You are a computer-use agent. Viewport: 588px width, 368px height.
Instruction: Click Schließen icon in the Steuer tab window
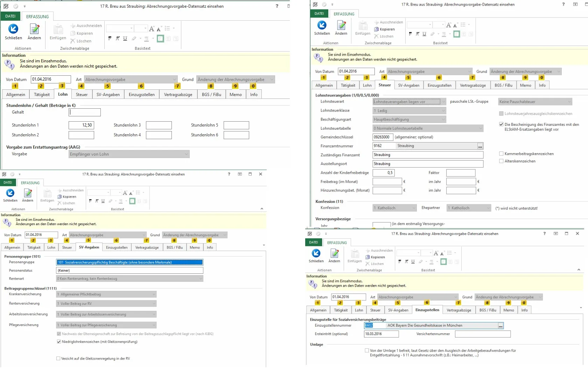322,26
